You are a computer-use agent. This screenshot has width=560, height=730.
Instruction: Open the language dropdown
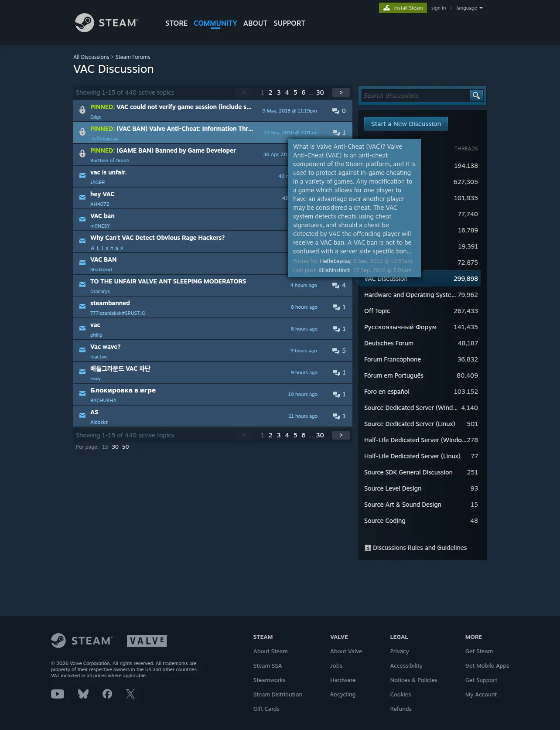coord(469,8)
